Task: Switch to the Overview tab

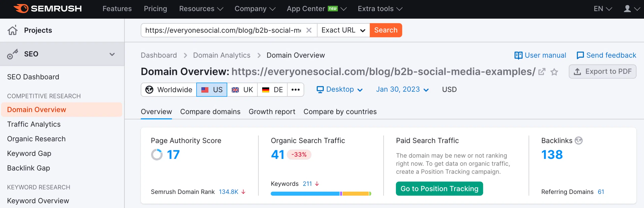Action: 156,112
